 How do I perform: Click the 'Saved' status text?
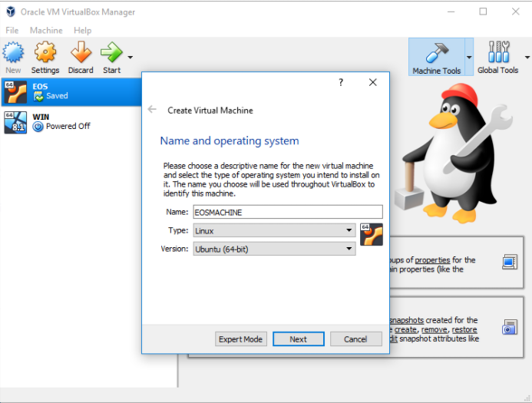(x=57, y=96)
